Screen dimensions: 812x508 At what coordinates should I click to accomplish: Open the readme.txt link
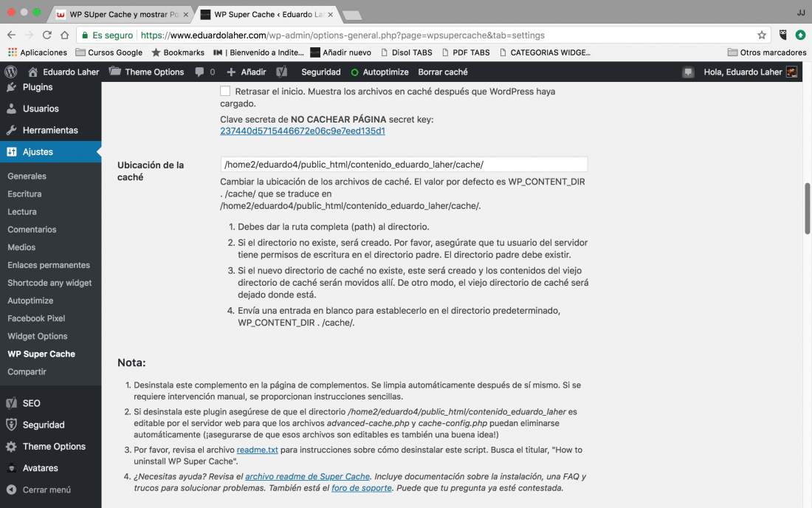coord(258,450)
